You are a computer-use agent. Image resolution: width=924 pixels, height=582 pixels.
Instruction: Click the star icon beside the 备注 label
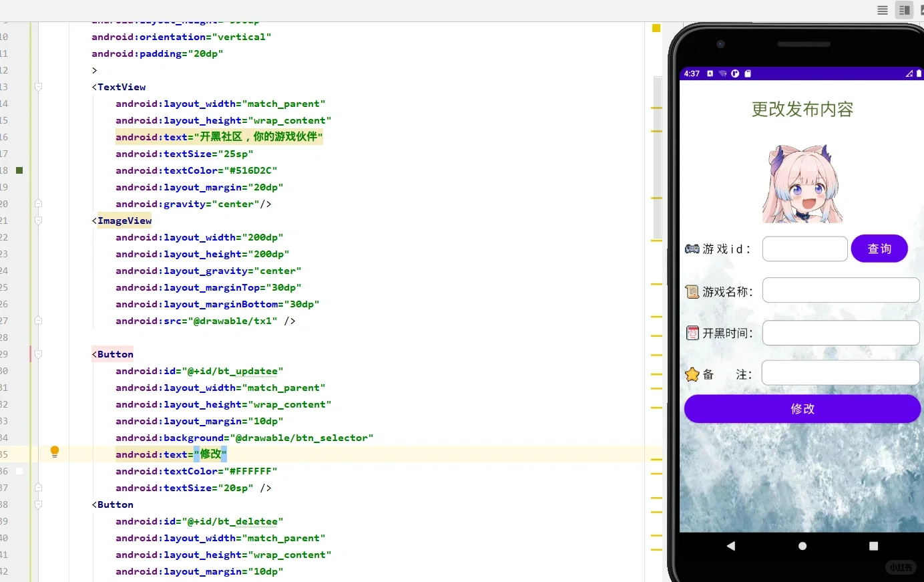click(692, 374)
